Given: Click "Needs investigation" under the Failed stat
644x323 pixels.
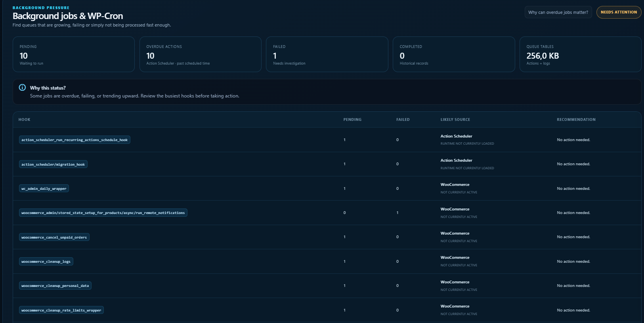Looking at the screenshot, I should 289,63.
